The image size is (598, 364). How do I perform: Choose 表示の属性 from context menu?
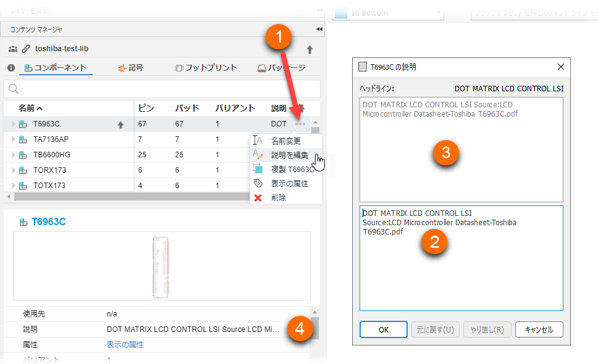[x=286, y=183]
